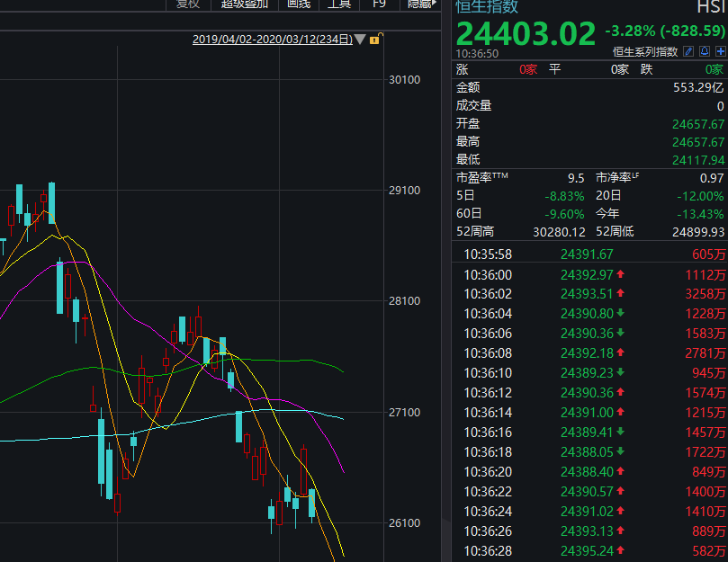Click the 开盘 value 24657.67
The width and height of the screenshot is (728, 562).
pos(698,124)
